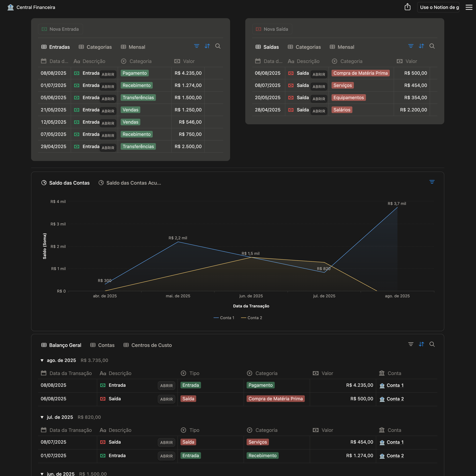Click sort icon in Entradas panel
Image resolution: width=476 pixels, height=476 pixels.
pyautogui.click(x=207, y=46)
